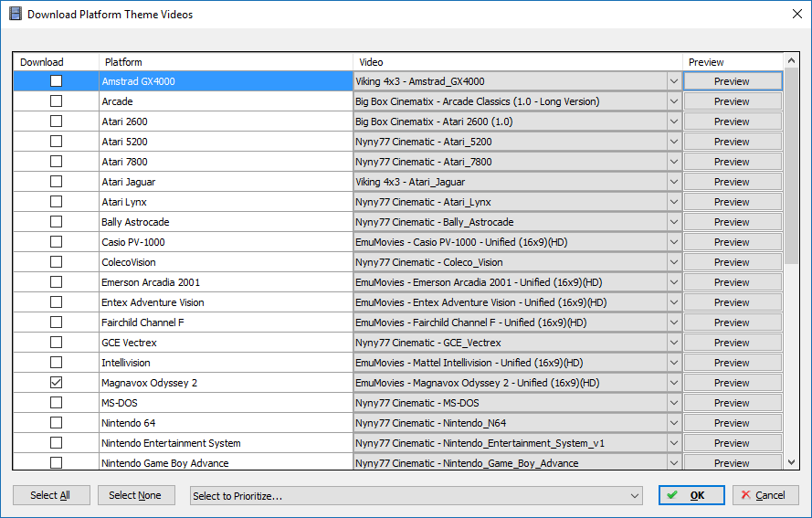Uncheck the Magnavox Odyssey 2 checkbox

click(56, 382)
